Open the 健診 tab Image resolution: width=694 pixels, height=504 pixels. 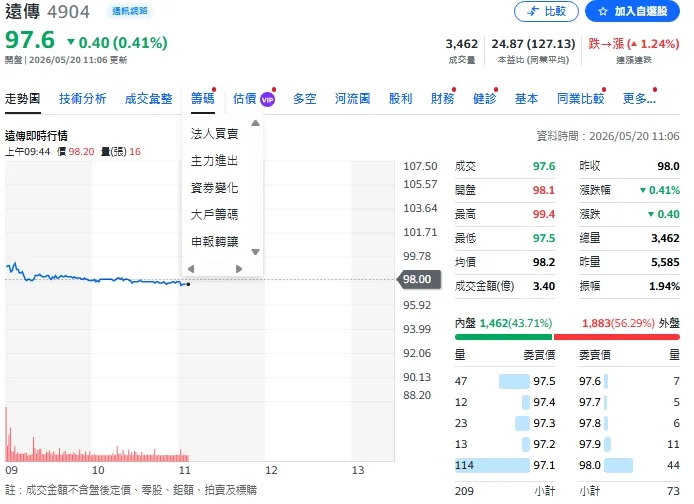485,98
